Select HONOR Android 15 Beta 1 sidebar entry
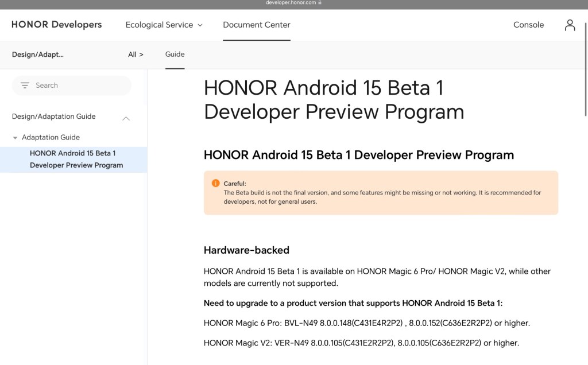 tap(76, 160)
